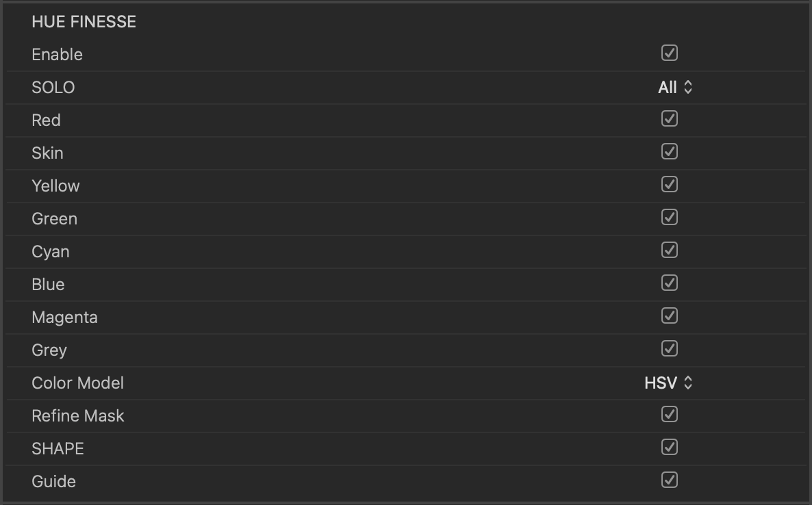Disable the SHAPE checkbox
The height and width of the screenshot is (505, 812).
click(x=669, y=447)
